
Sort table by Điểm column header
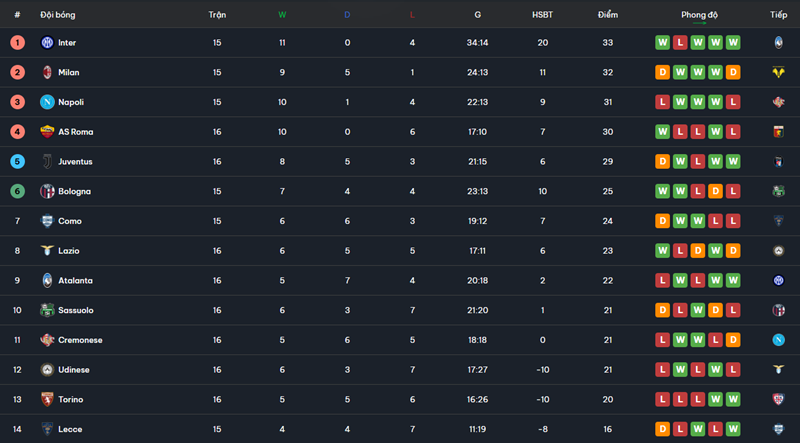click(607, 15)
